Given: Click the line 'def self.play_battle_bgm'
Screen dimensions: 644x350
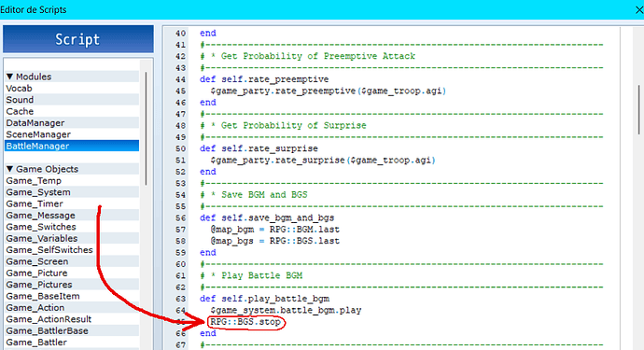Looking at the screenshot, I should (x=264, y=299).
